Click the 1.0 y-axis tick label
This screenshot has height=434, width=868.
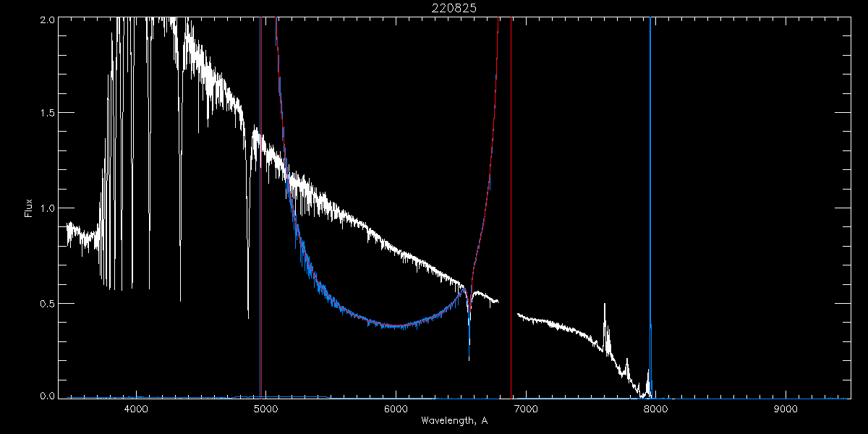[47, 208]
